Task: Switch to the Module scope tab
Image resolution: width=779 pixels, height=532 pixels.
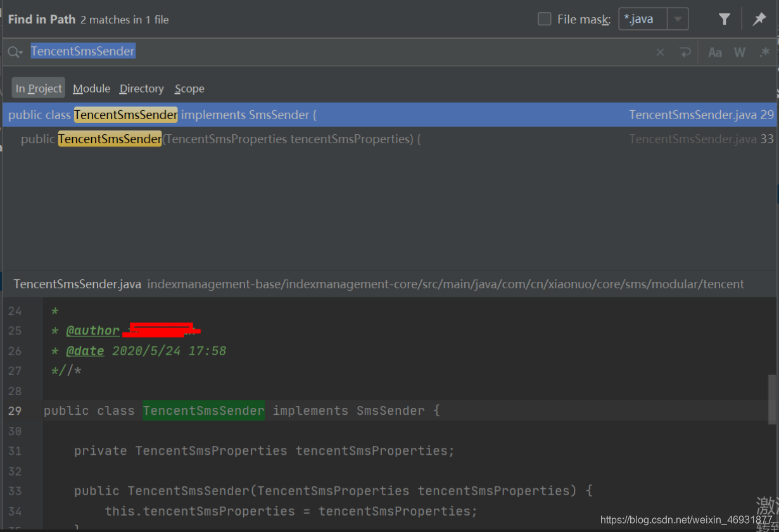Action: (91, 89)
